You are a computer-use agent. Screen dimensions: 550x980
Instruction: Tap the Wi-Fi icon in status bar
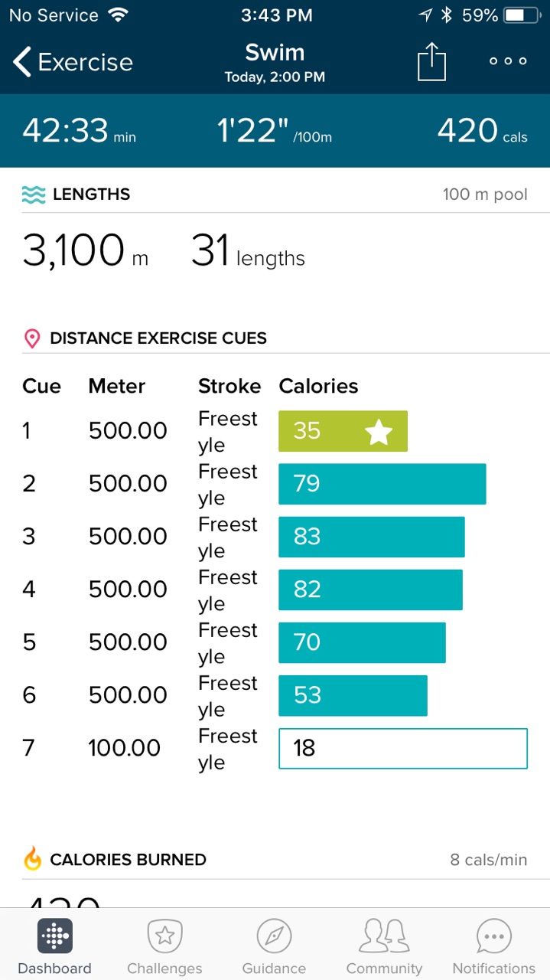(x=119, y=15)
